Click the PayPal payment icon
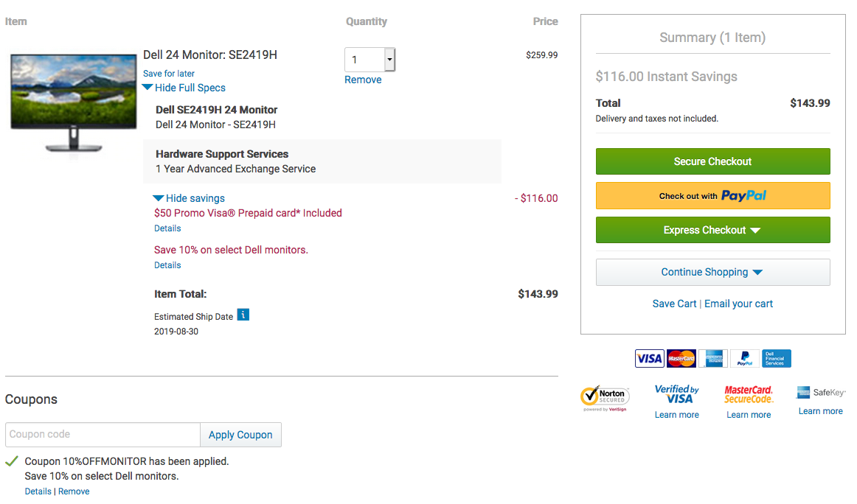The width and height of the screenshot is (857, 504). (x=744, y=359)
